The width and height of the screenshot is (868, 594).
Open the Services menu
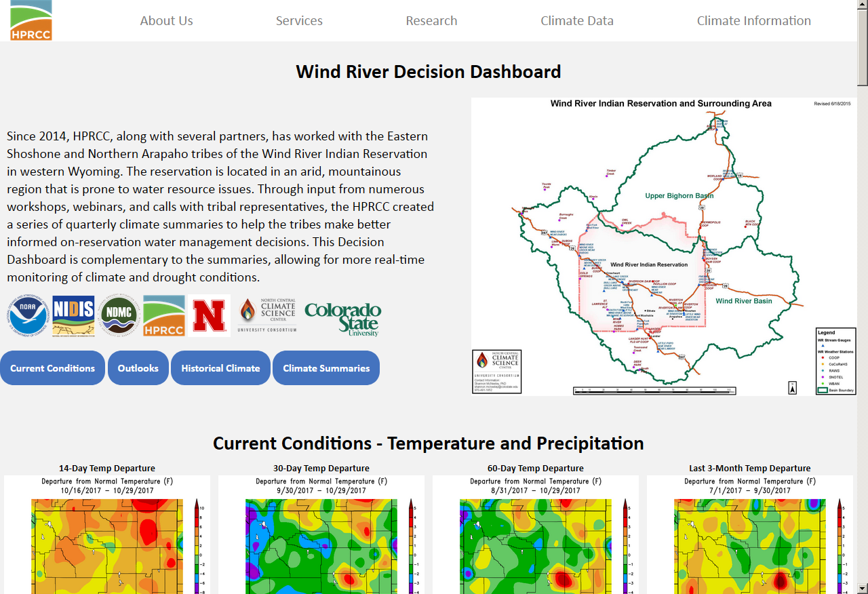click(299, 21)
